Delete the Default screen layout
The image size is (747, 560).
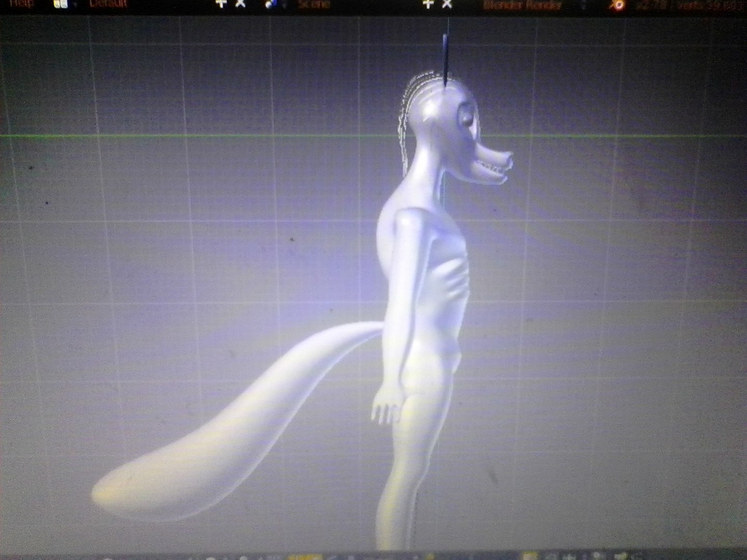pyautogui.click(x=240, y=4)
